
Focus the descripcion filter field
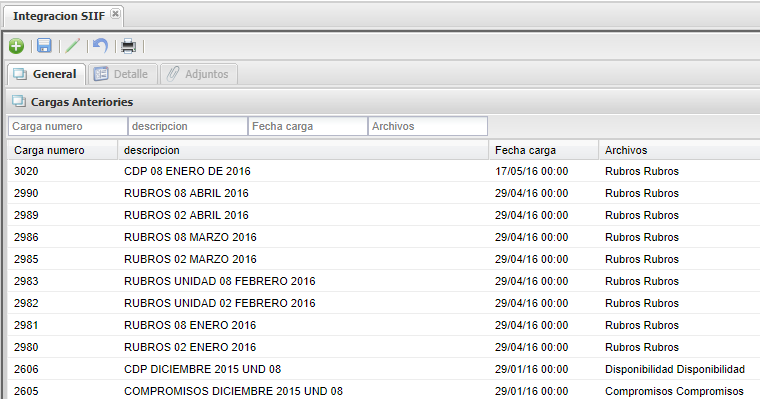pyautogui.click(x=188, y=126)
